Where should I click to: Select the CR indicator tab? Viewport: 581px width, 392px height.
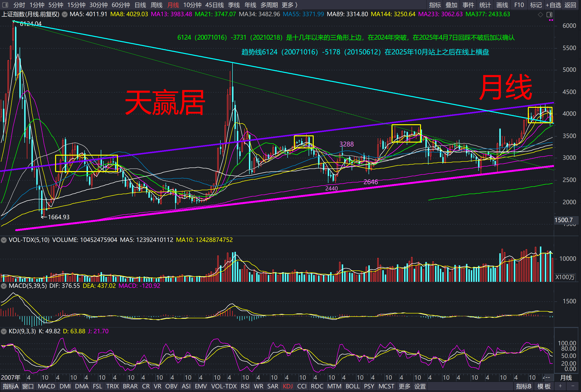(x=146, y=386)
